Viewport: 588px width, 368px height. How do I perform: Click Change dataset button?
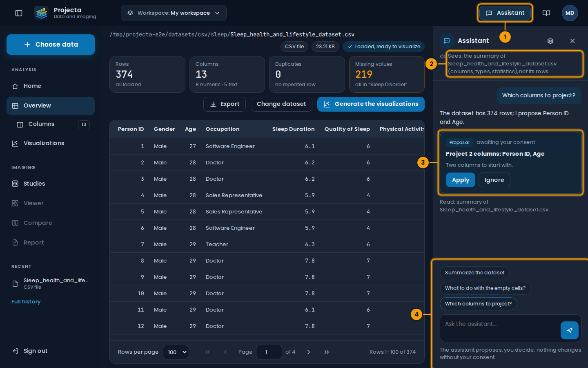tap(281, 104)
